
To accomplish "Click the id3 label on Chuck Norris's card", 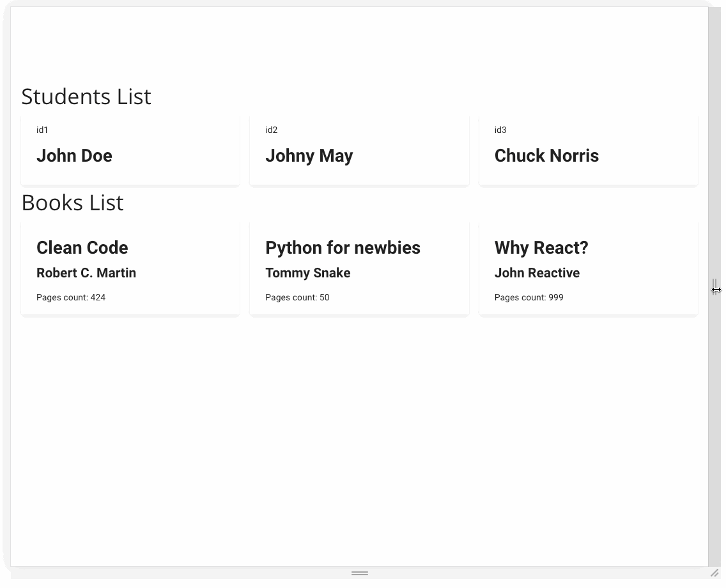I will pos(500,130).
